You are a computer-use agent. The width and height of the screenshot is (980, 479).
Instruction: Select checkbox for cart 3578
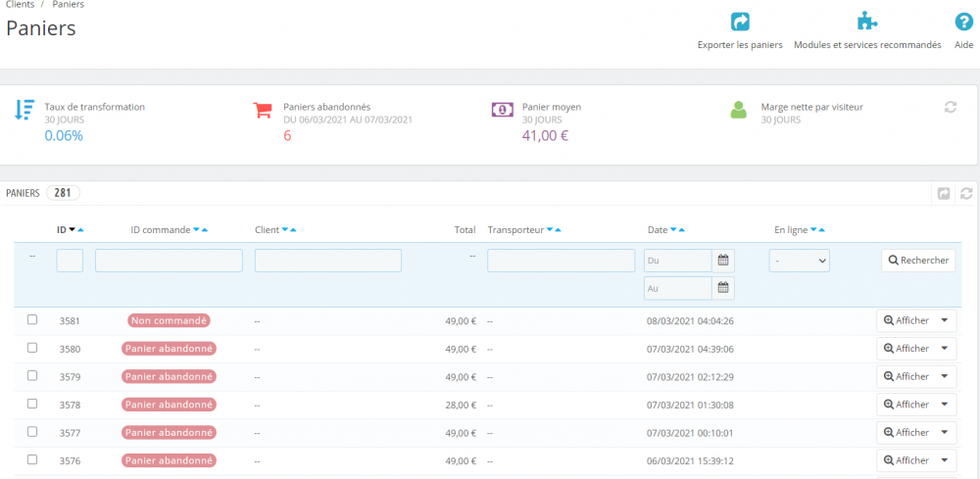tap(32, 404)
